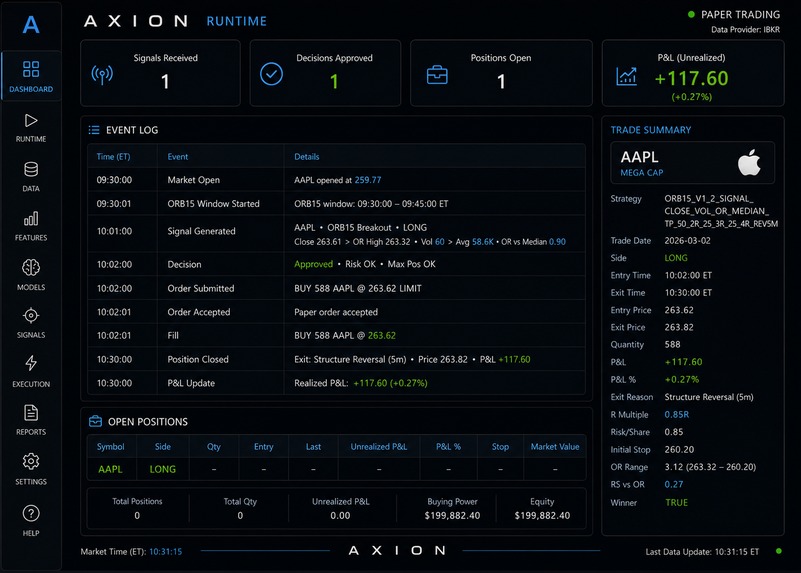The height and width of the screenshot is (573, 801).
Task: Click the Open Positions briefcase icon
Action: 96,421
